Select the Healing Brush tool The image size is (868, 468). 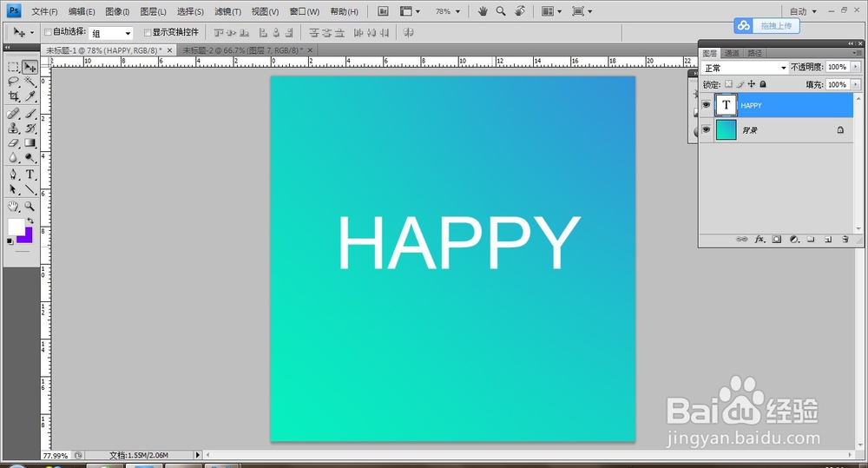point(13,114)
